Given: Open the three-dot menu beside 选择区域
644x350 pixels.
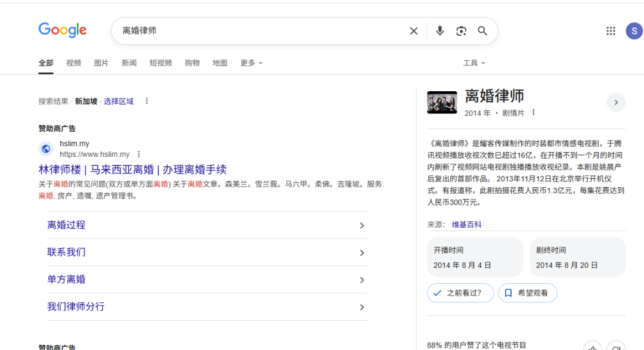Looking at the screenshot, I should coord(147,101).
